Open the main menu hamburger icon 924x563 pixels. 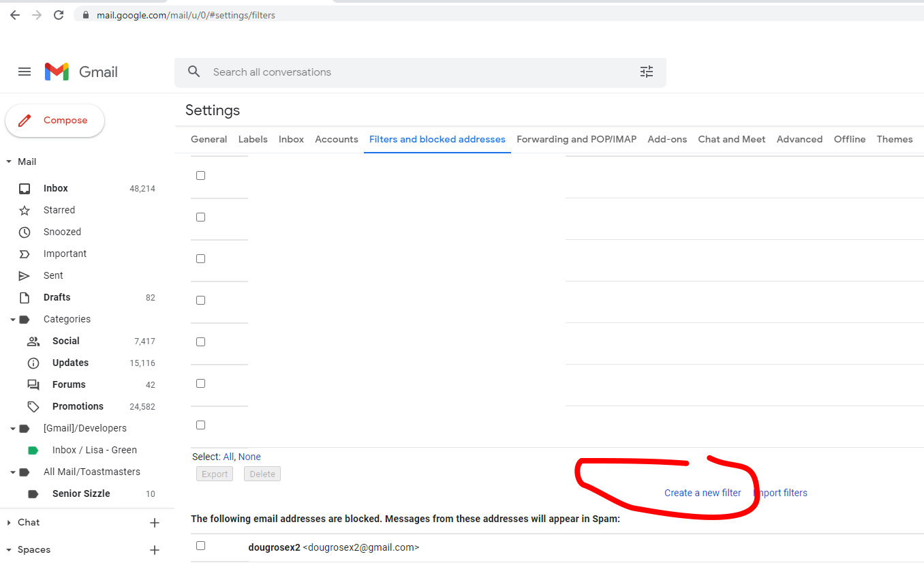pyautogui.click(x=25, y=72)
